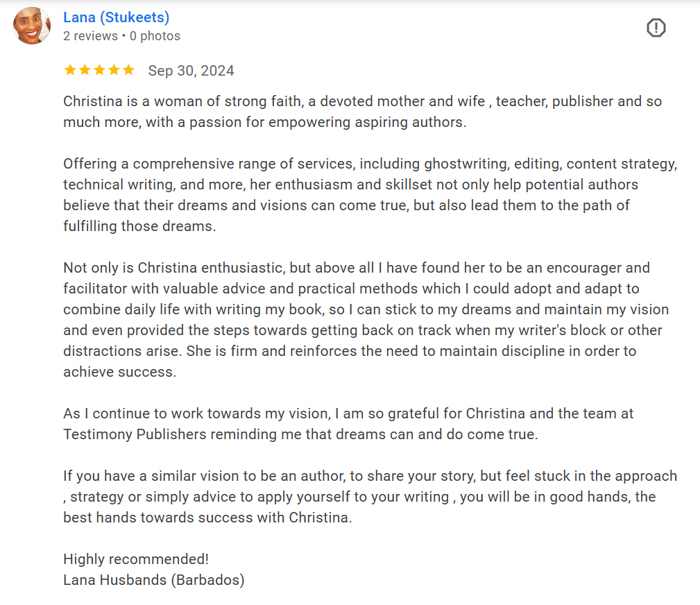Click the report review exclamation icon
The height and width of the screenshot is (605, 700).
pos(656,28)
